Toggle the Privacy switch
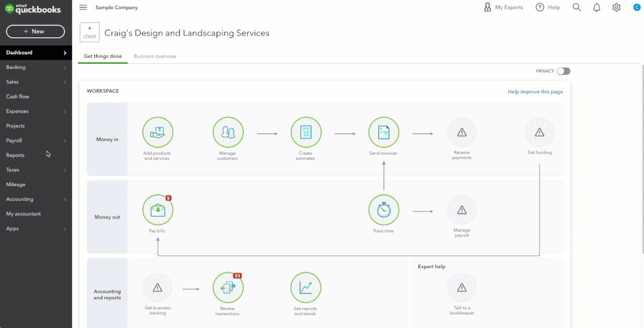644x328 pixels. [x=563, y=71]
